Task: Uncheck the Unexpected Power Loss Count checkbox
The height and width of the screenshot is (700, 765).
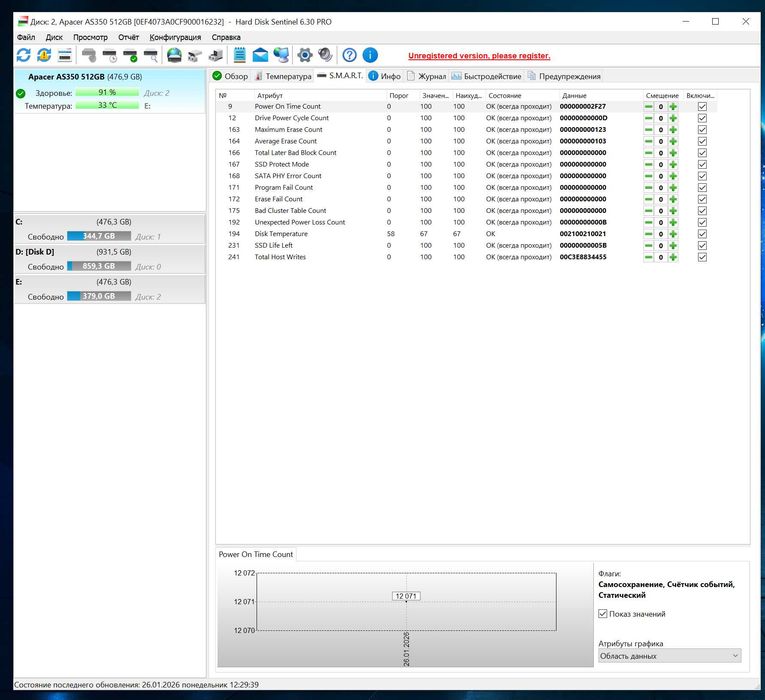Action: [702, 222]
